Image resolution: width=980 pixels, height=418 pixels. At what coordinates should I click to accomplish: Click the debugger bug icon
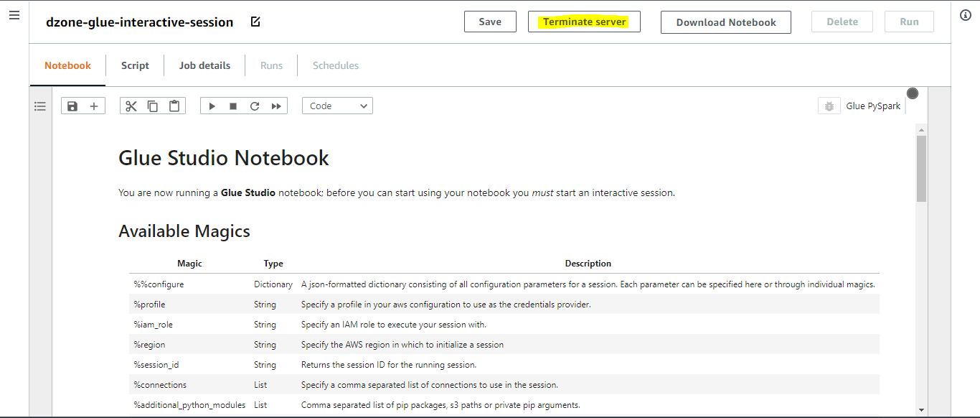coord(829,106)
